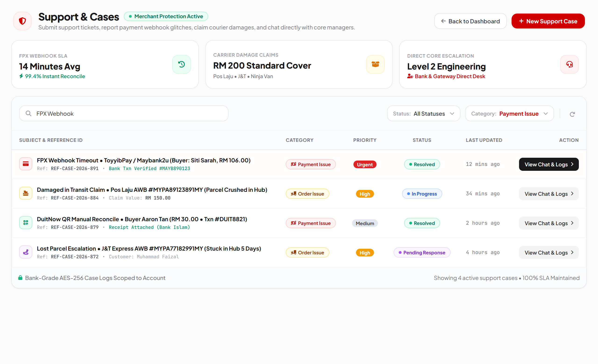This screenshot has width=598, height=364.
Task: Click the In Progress status badge
Action: coord(422,194)
